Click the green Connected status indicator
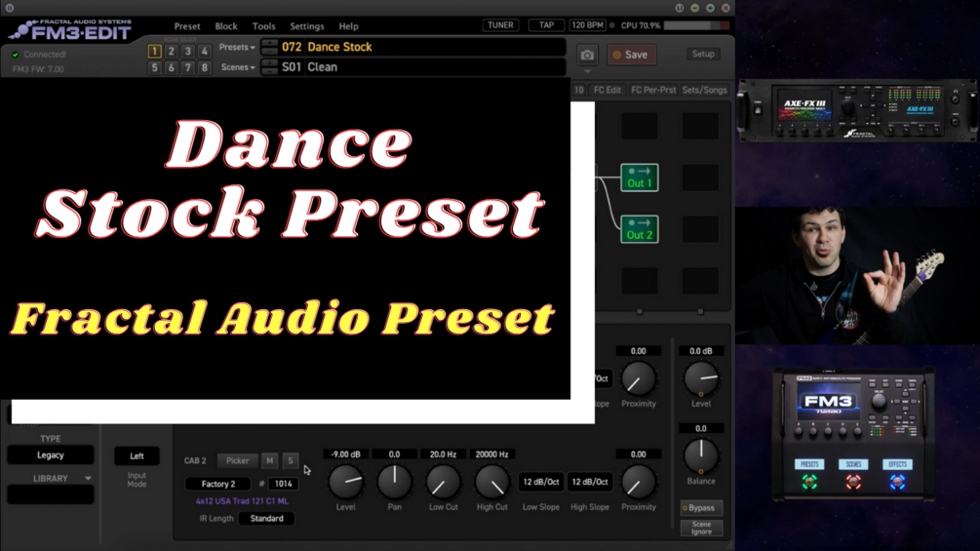 tap(16, 55)
